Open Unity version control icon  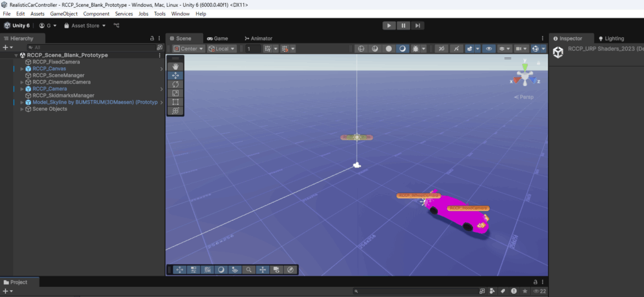pos(116,26)
